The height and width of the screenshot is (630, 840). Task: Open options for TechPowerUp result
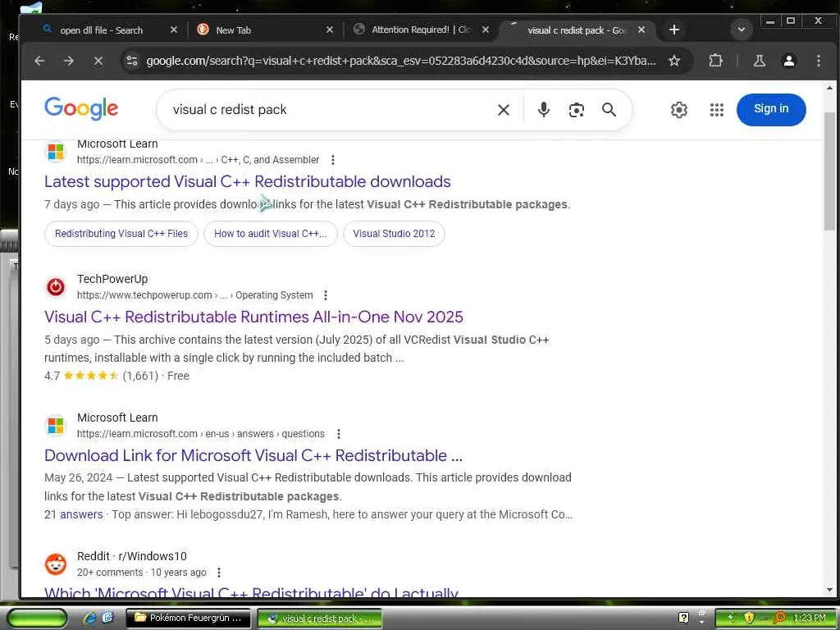pyautogui.click(x=325, y=295)
